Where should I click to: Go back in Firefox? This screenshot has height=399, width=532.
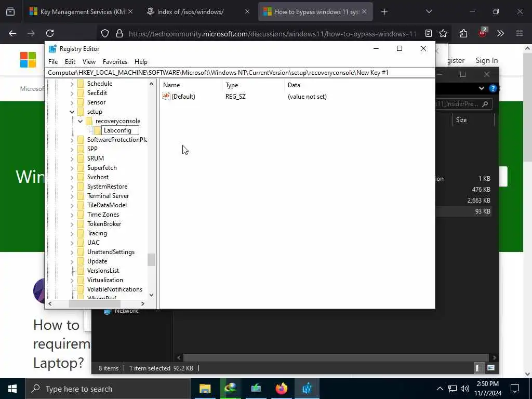click(x=12, y=33)
